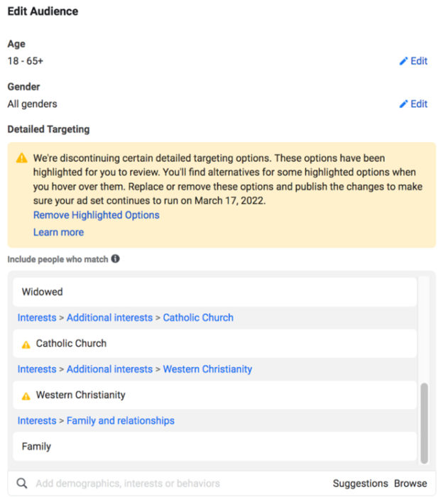Open the Learn more link
This screenshot has height=497, width=448.
point(59,232)
